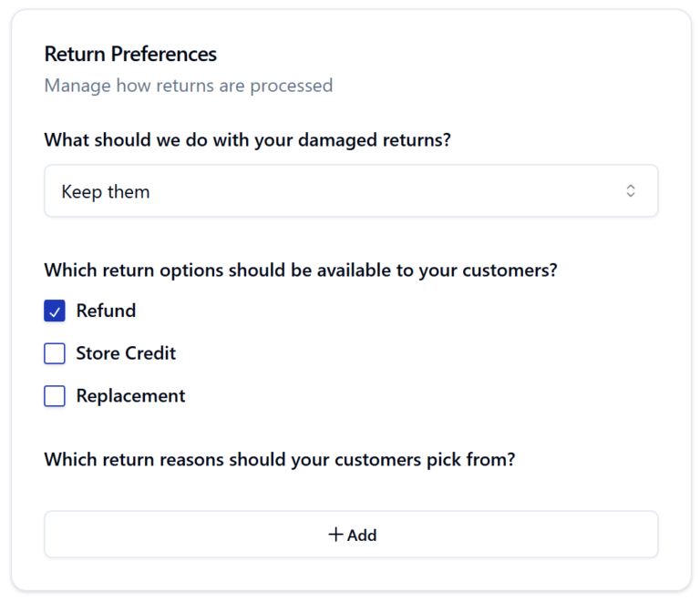This screenshot has width=700, height=602.
Task: Click the "Replacement" option label
Action: [x=130, y=396]
